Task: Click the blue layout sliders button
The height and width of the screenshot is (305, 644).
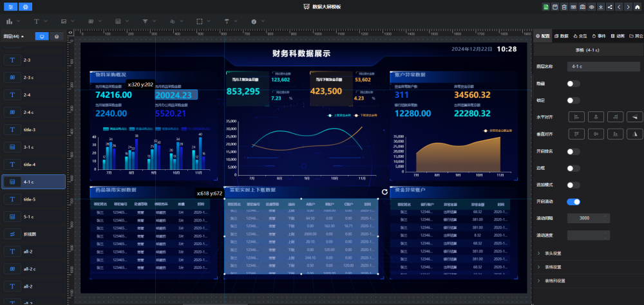Action: click(x=11, y=7)
